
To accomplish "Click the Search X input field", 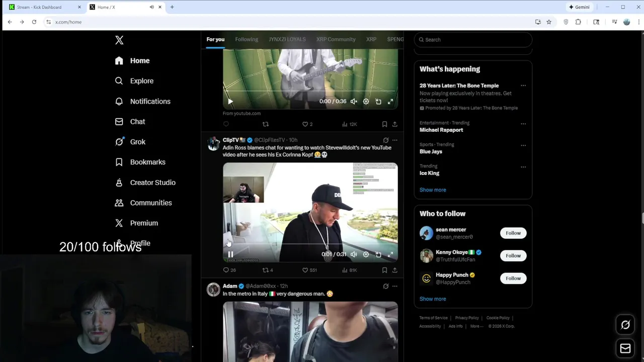I will pyautogui.click(x=473, y=40).
